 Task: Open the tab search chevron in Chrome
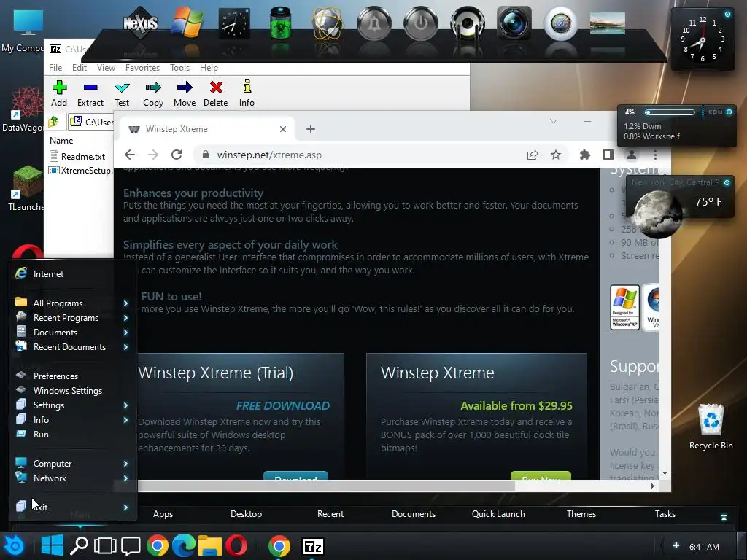click(x=554, y=122)
